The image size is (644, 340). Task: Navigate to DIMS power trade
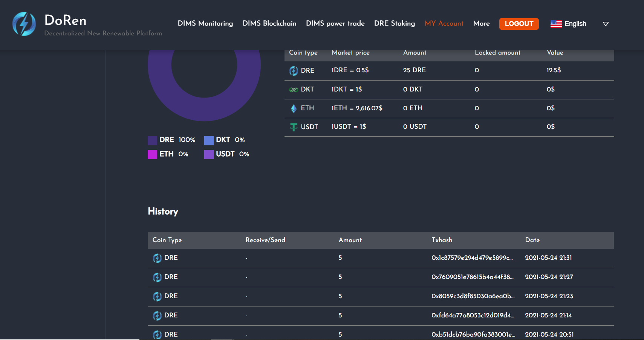click(335, 23)
